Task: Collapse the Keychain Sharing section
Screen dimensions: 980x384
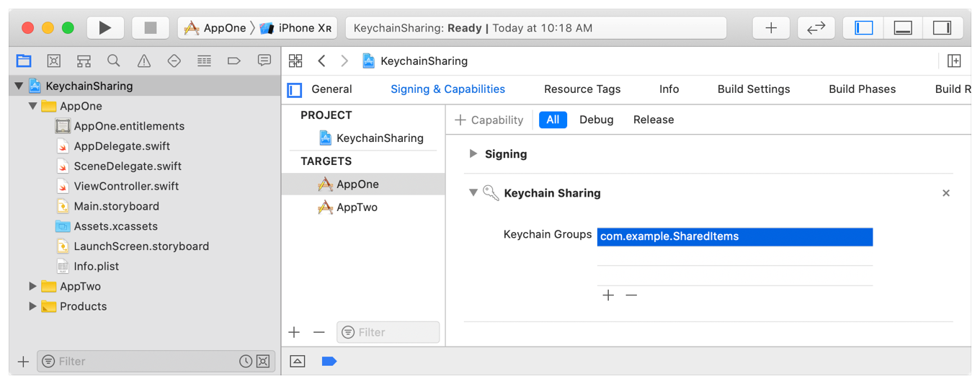Action: click(x=473, y=193)
